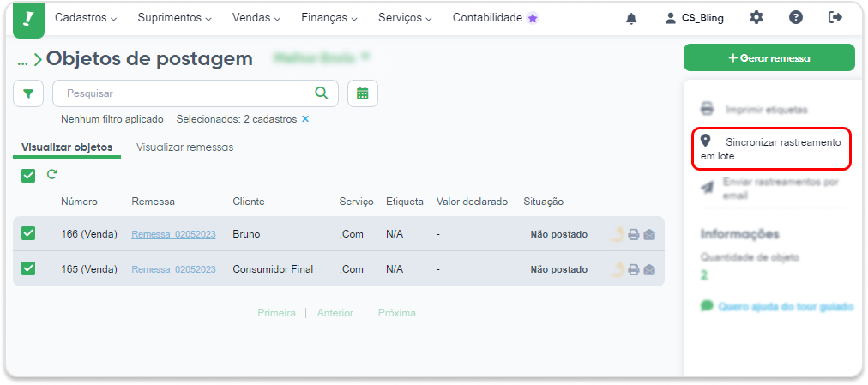Click the 166 (Venda) number cell
The width and height of the screenshot is (868, 385).
(89, 234)
